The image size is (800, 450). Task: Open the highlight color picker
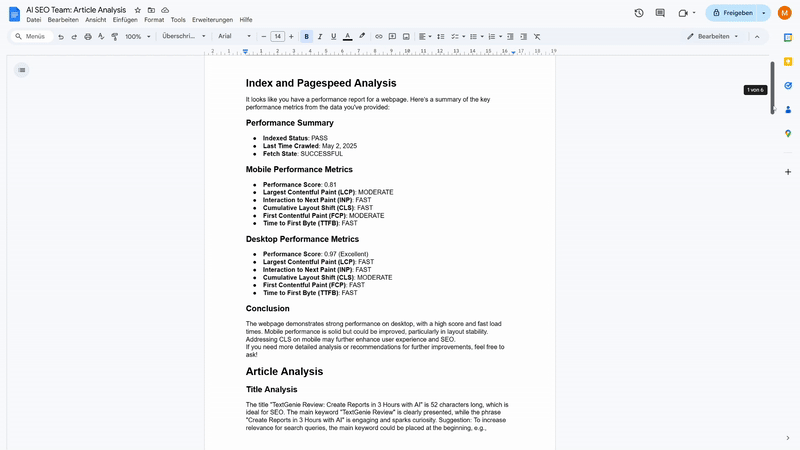pyautogui.click(x=362, y=37)
